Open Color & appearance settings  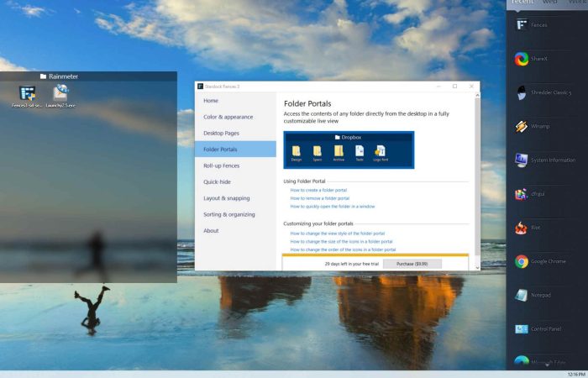click(235, 117)
